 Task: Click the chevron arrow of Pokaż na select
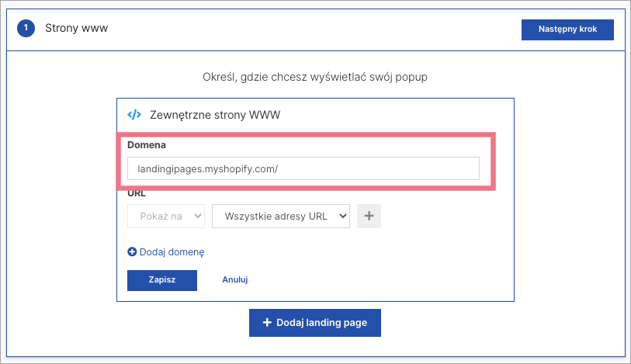(197, 217)
